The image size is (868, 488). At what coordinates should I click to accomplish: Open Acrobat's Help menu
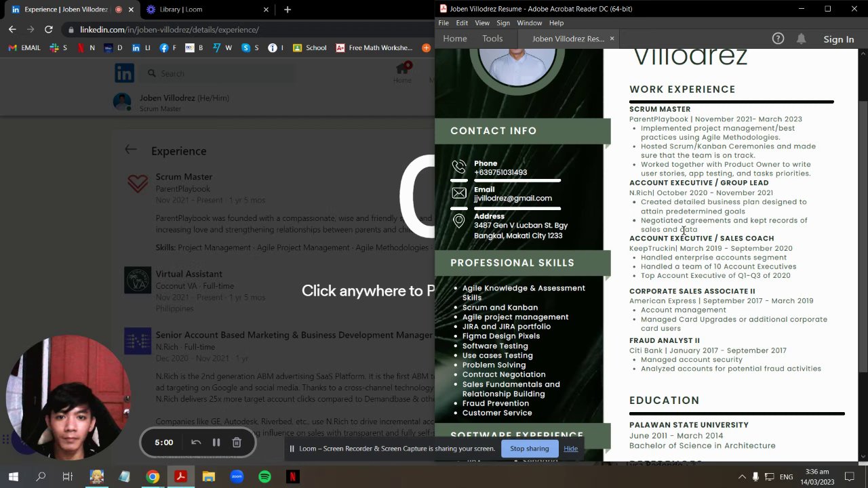point(556,23)
